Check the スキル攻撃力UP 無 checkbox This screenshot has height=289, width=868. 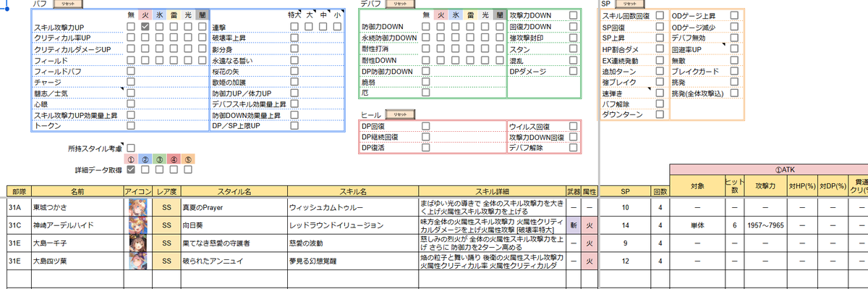pos(131,26)
